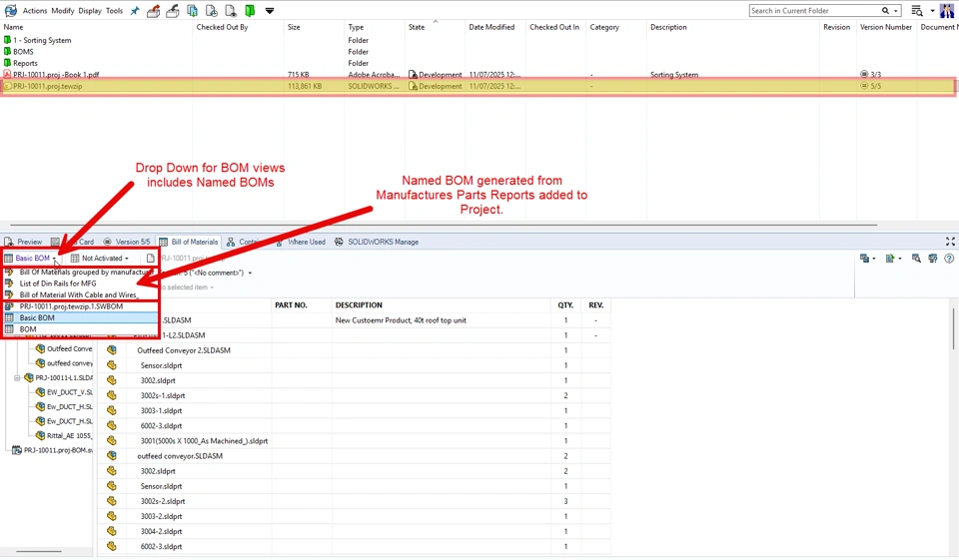Sort by the Name column header

coord(13,27)
